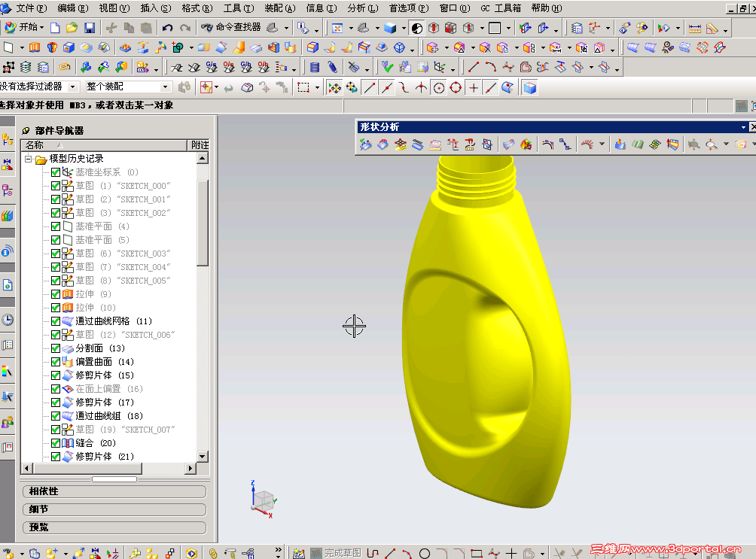Click the curvature comb icon in 形状分析 toolbar
This screenshot has width=756, height=559.
click(587, 144)
